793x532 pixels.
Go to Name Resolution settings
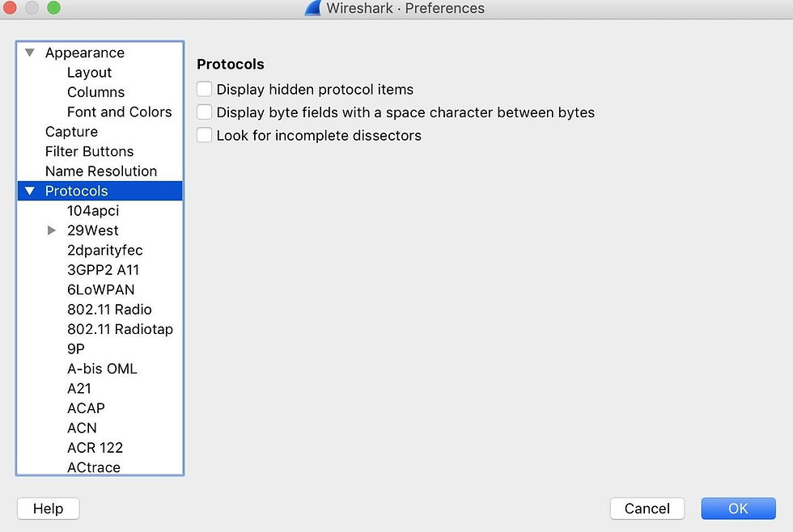click(100, 171)
